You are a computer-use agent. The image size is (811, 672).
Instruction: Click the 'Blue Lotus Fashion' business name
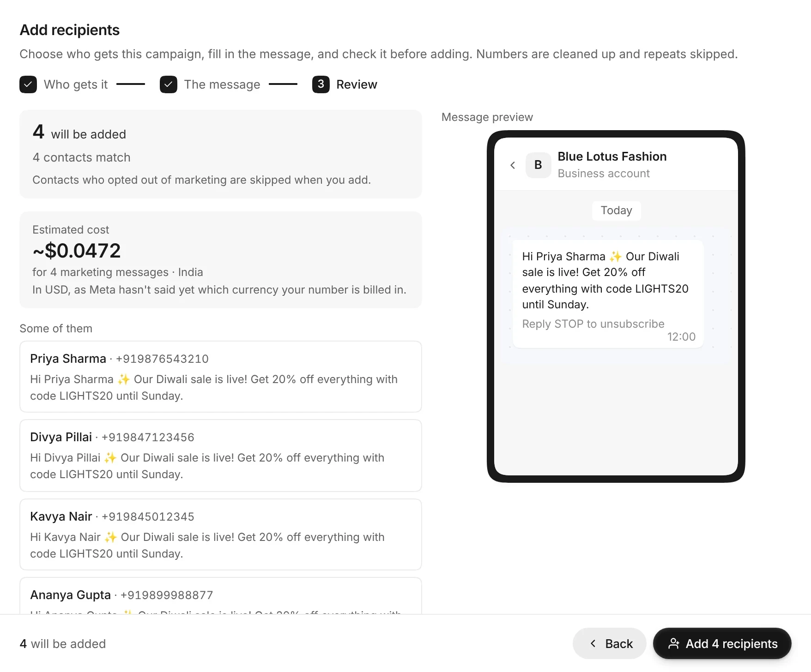point(612,156)
